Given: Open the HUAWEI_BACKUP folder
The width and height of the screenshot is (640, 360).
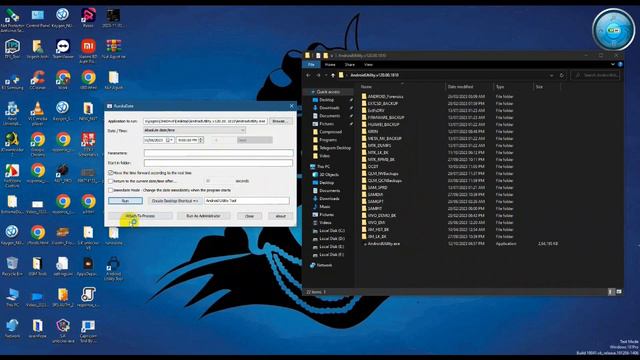Looking at the screenshot, I should coord(383,124).
